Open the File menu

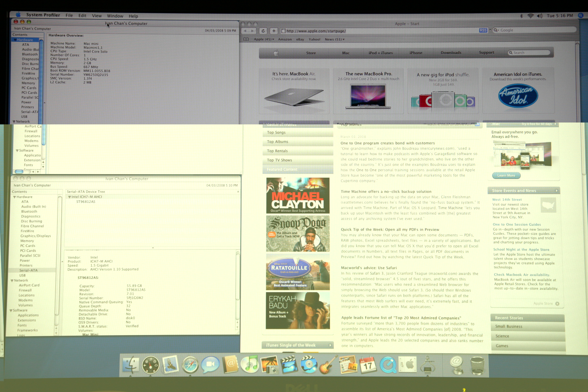(x=69, y=15)
